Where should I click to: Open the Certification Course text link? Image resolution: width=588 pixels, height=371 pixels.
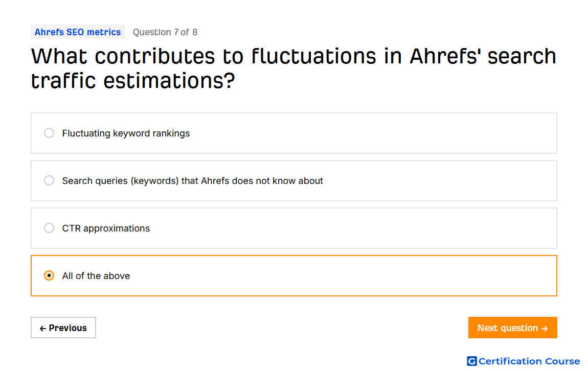pyautogui.click(x=529, y=361)
